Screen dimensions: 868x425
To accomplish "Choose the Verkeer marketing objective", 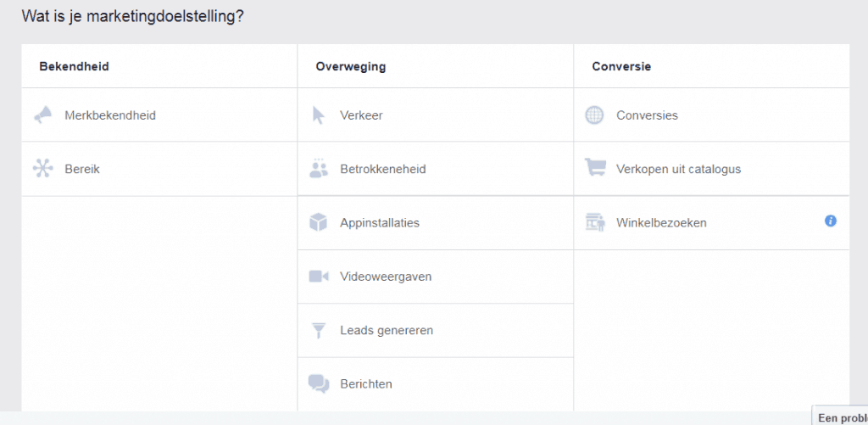I will [x=435, y=115].
